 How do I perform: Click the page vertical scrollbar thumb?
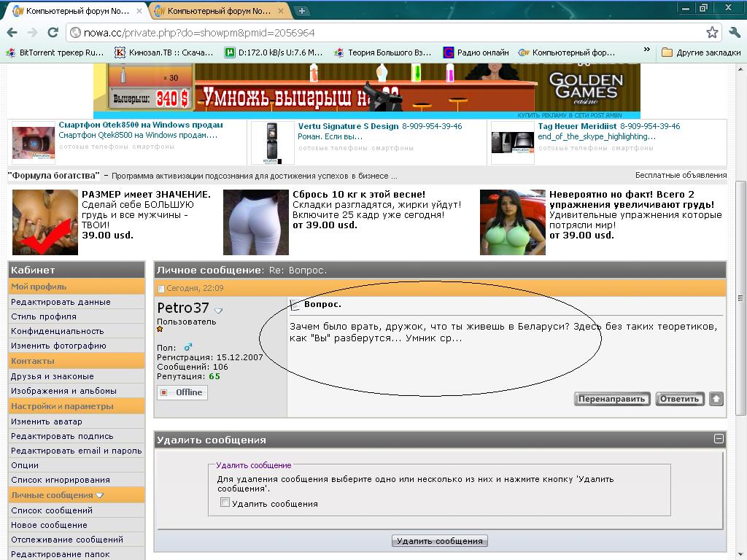[x=740, y=297]
